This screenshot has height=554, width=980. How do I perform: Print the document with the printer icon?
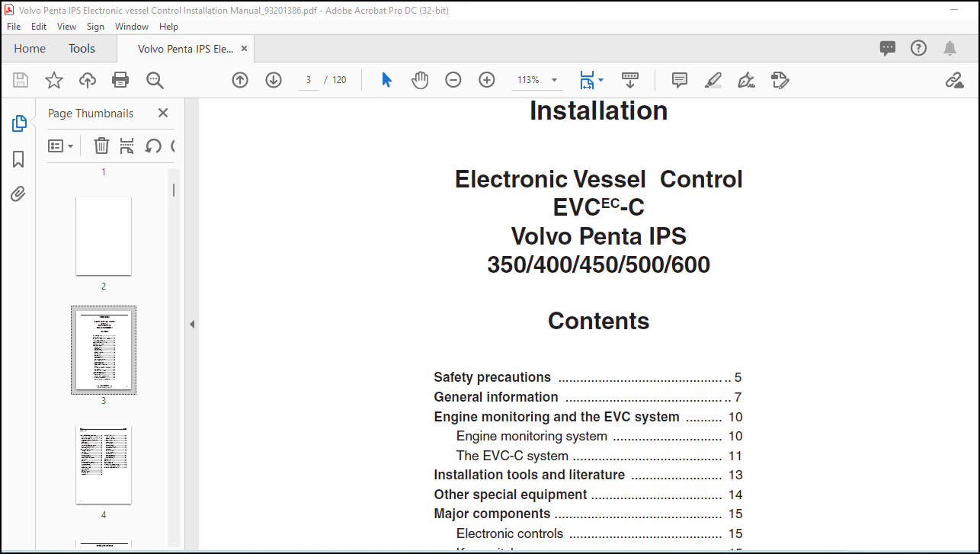click(x=120, y=80)
